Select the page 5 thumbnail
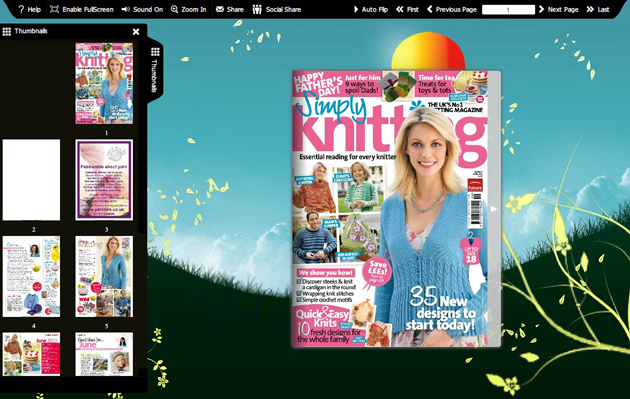Image resolution: width=630 pixels, height=399 pixels. coord(104,276)
